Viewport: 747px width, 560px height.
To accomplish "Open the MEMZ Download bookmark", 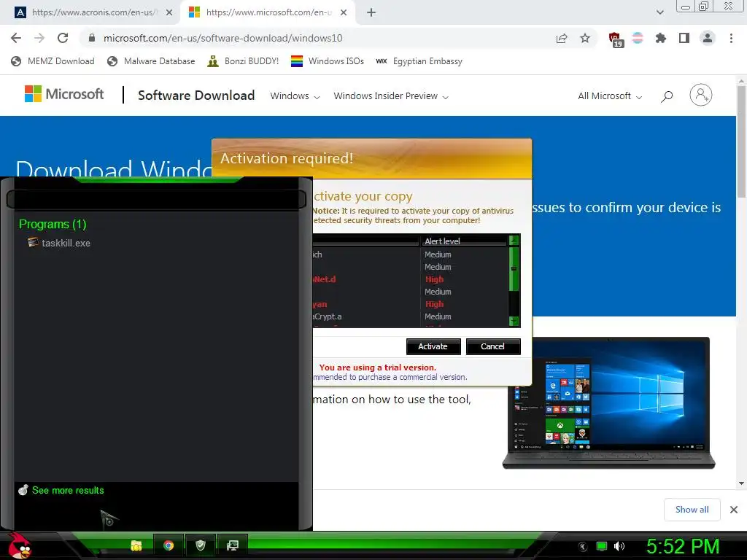I will (x=53, y=61).
